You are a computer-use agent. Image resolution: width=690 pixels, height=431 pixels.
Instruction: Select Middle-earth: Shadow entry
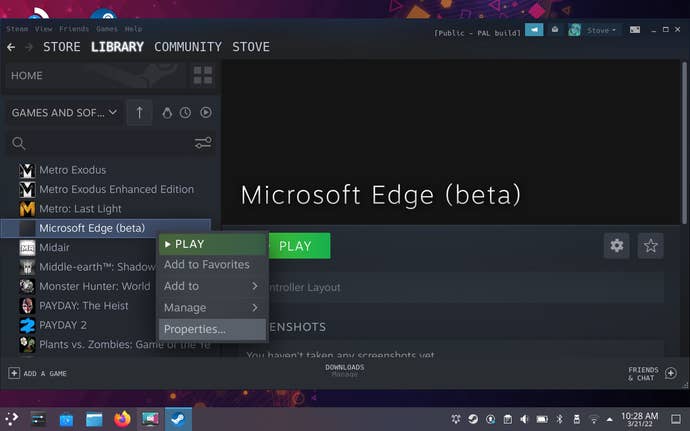point(97,267)
